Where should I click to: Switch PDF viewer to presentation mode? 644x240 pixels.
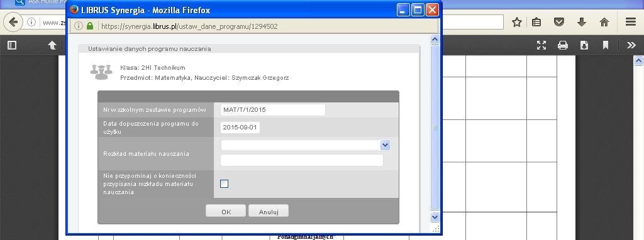(541, 45)
